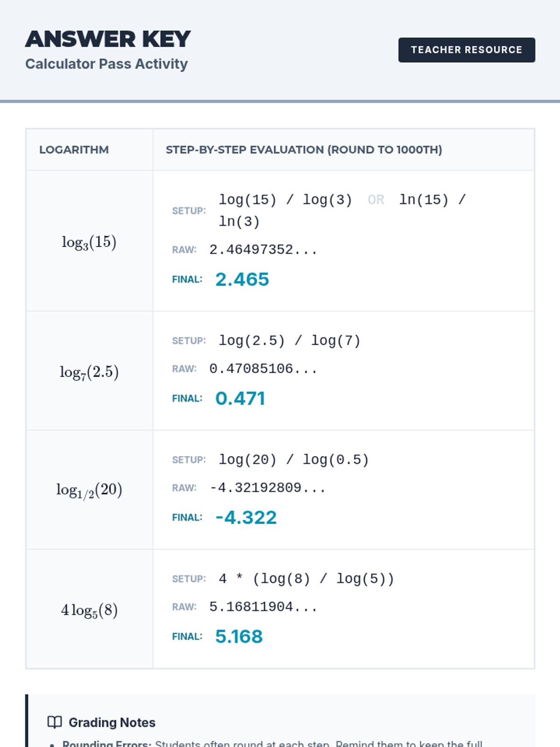Screen dimensions: 560x747
Task: Click the 4 log base 5 of 8 expression
Action: (x=89, y=610)
